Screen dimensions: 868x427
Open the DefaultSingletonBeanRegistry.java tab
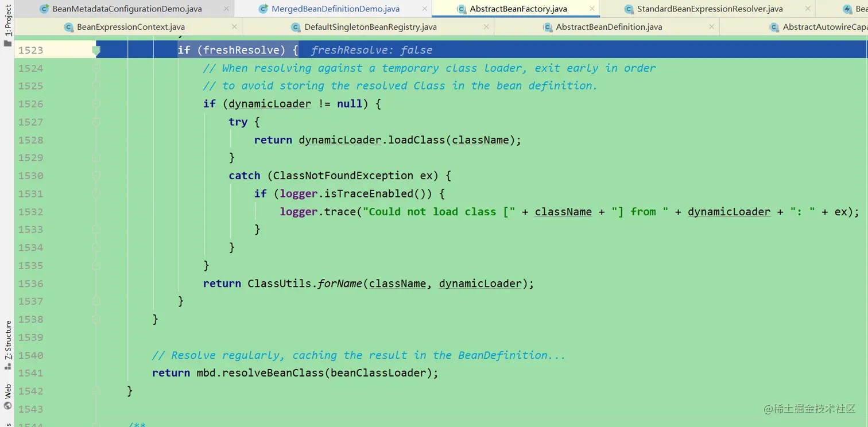(371, 27)
